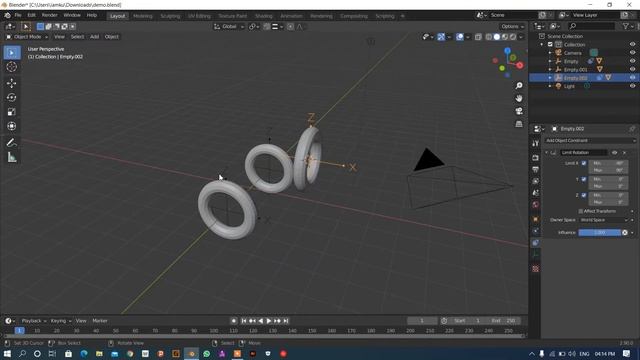Uncheck the Collection exclude checkbox
The width and height of the screenshot is (640, 360).
pos(550,44)
